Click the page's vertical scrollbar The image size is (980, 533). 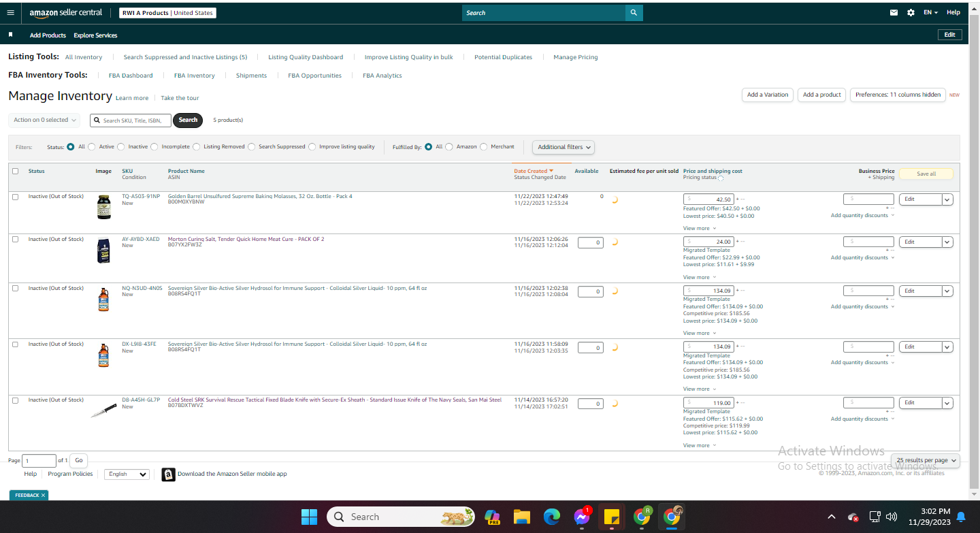[974, 252]
